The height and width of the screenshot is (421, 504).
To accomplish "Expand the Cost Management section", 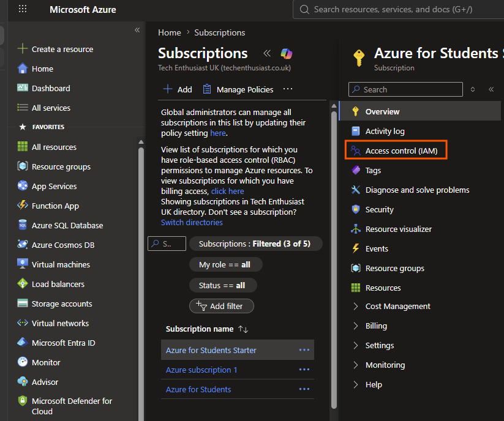I will coord(356,307).
